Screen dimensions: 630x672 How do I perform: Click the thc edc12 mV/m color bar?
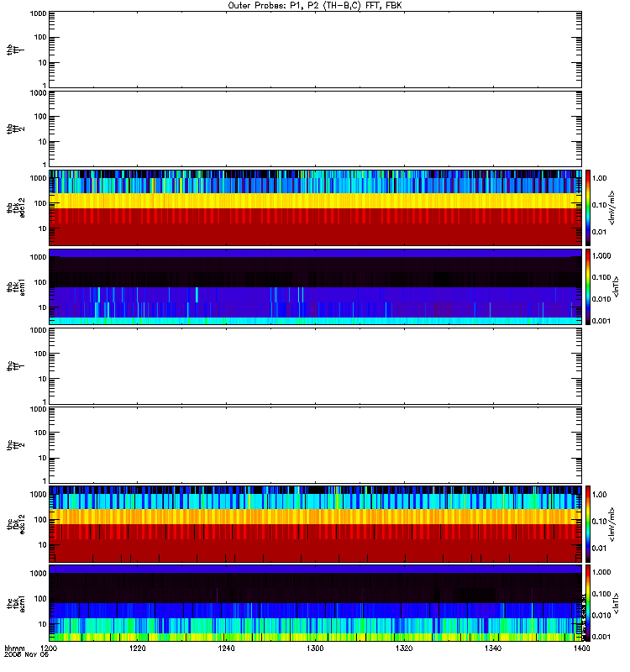pos(588,524)
